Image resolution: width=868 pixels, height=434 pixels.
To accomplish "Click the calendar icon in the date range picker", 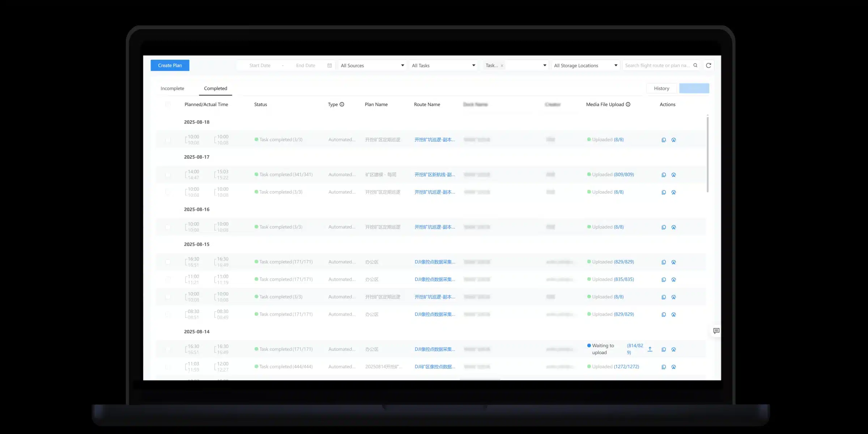I will click(x=329, y=65).
